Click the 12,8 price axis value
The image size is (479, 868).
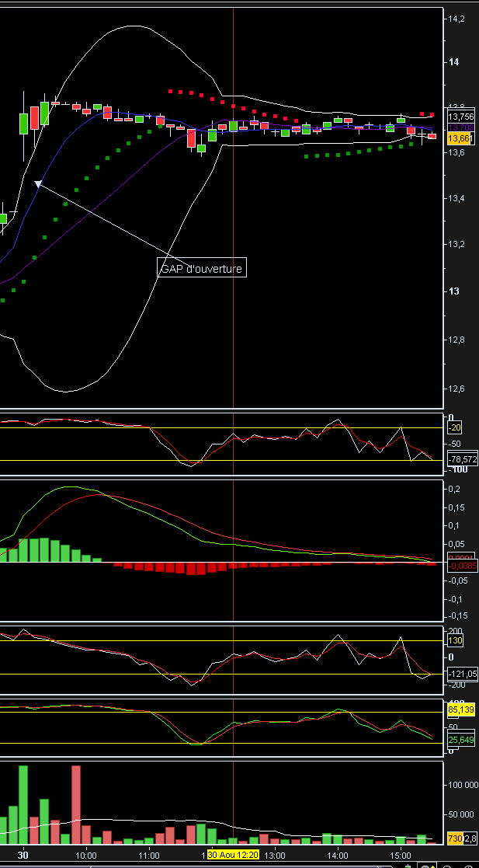[457, 340]
